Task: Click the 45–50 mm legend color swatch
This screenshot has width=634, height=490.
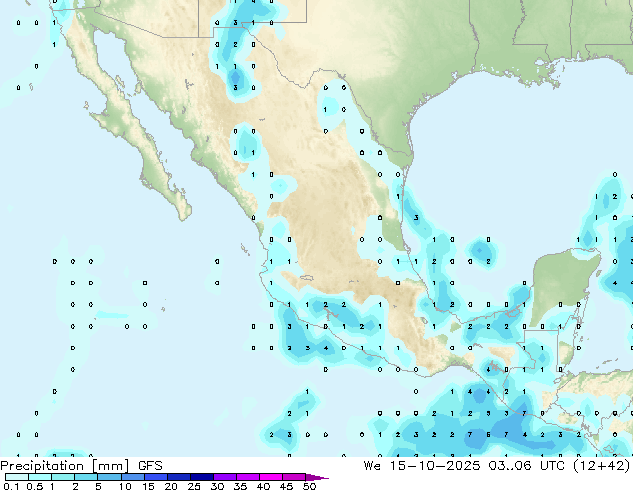Action: coord(294,477)
